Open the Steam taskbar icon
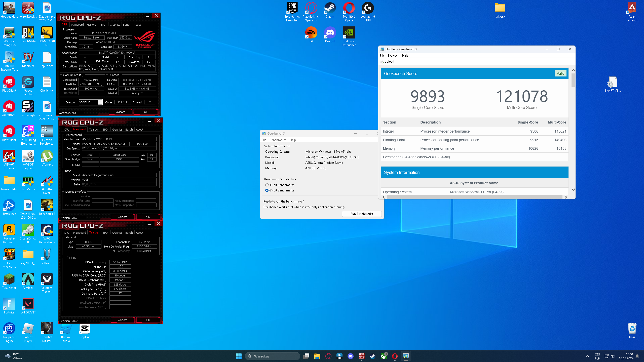The image size is (644, 362). click(x=372, y=356)
